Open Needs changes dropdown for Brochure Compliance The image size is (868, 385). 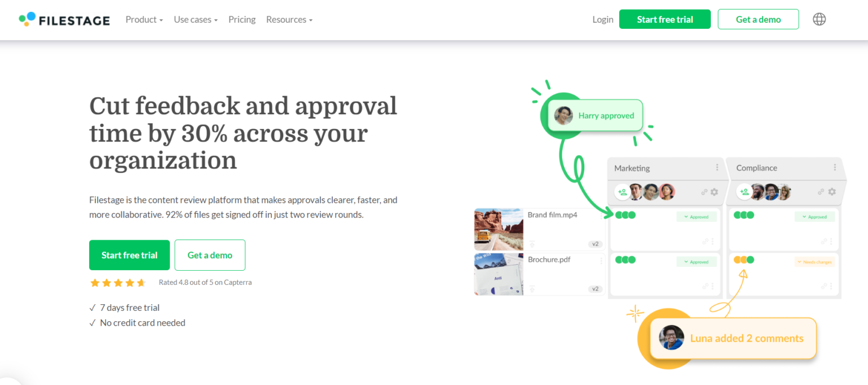pos(815,262)
